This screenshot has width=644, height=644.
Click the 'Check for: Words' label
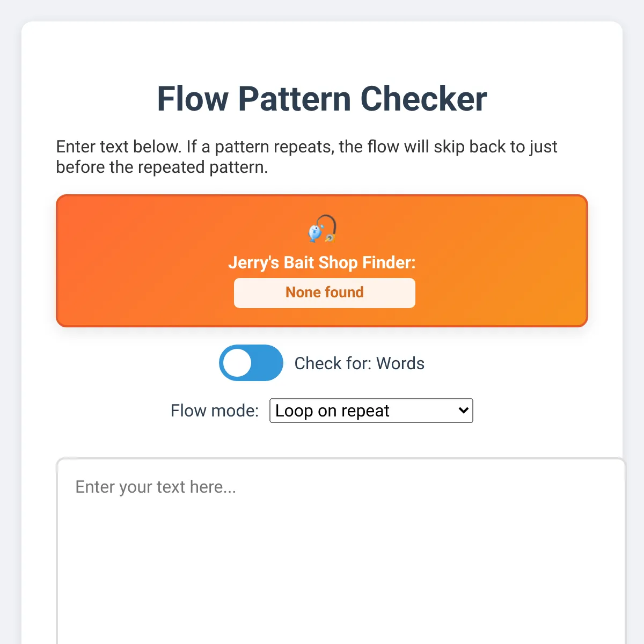click(x=360, y=363)
